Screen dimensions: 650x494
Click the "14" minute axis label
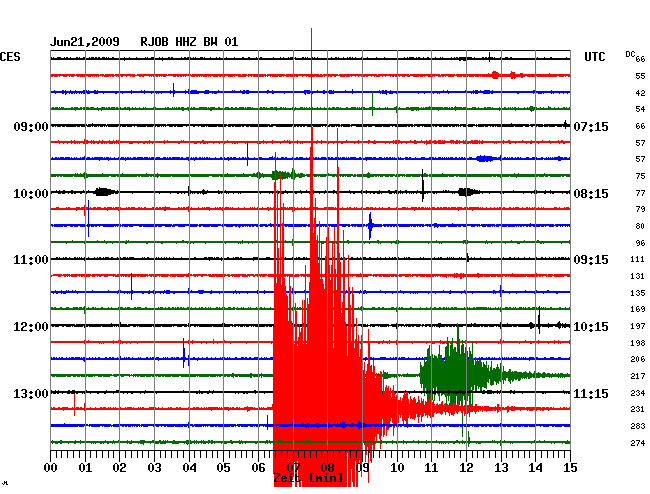coord(535,468)
